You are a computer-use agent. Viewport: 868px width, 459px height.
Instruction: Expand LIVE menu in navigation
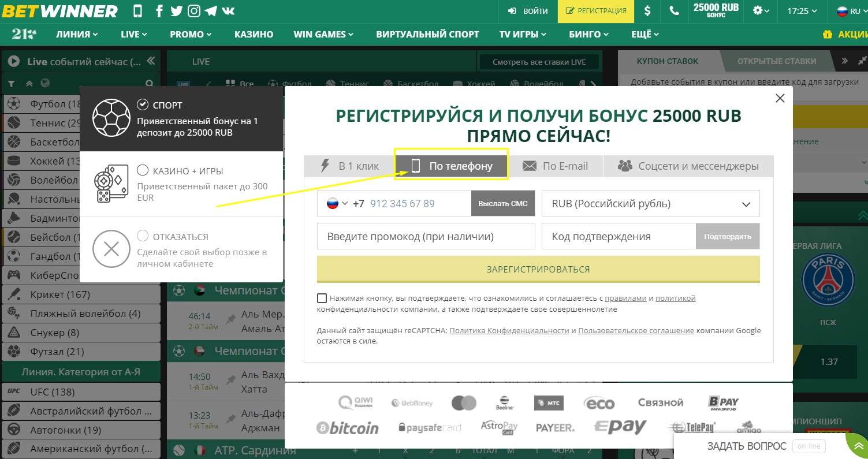(x=134, y=34)
